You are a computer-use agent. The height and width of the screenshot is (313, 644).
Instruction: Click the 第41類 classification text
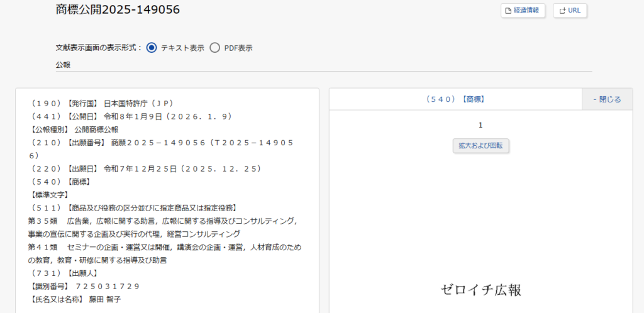tap(43, 247)
